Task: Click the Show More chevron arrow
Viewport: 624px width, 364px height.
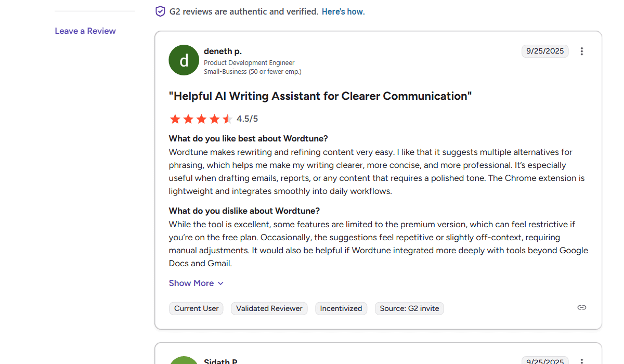Action: (220, 283)
